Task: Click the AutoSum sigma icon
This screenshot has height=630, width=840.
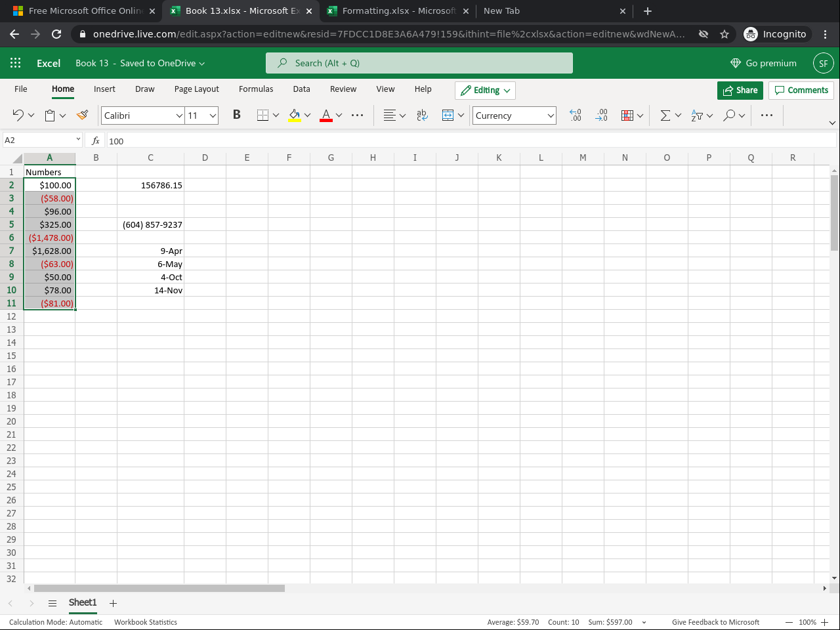Action: [x=665, y=115]
